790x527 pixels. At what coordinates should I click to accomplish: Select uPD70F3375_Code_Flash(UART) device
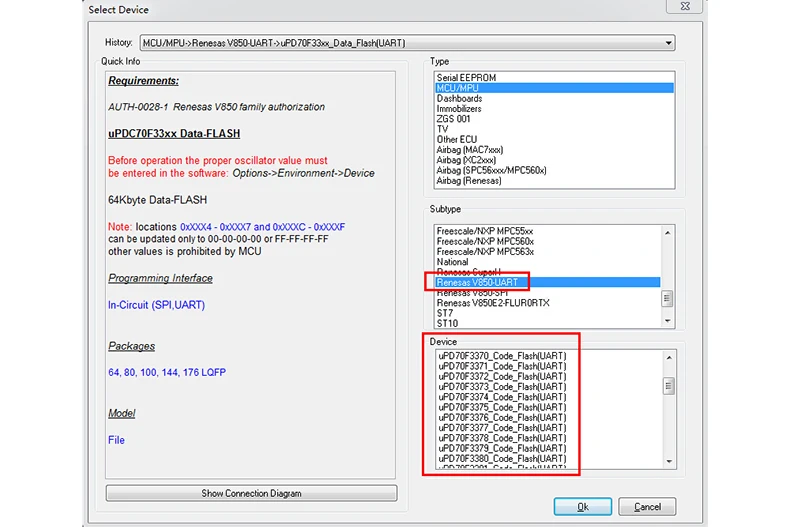[x=549, y=407]
